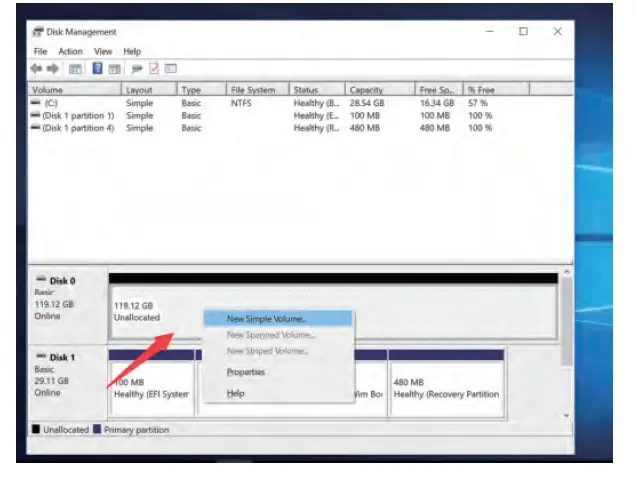
Task: Click greyed New Striped Volume entry
Action: pos(267,351)
